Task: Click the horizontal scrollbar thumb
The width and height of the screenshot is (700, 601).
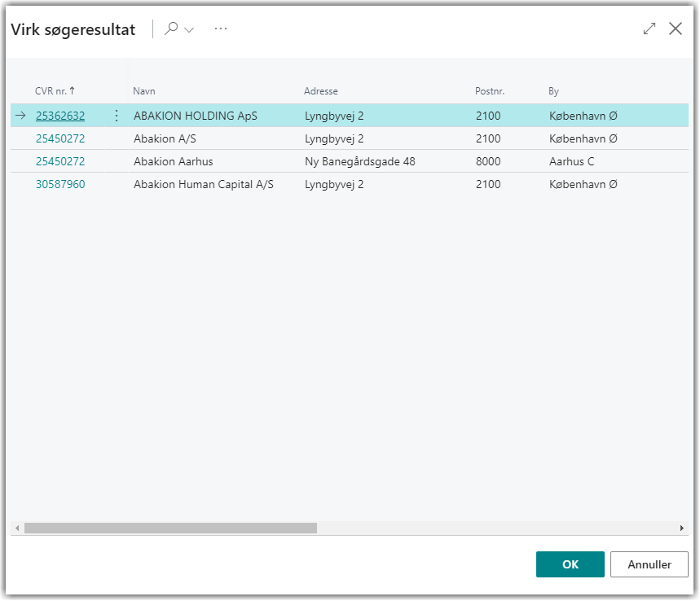Action: 170,529
